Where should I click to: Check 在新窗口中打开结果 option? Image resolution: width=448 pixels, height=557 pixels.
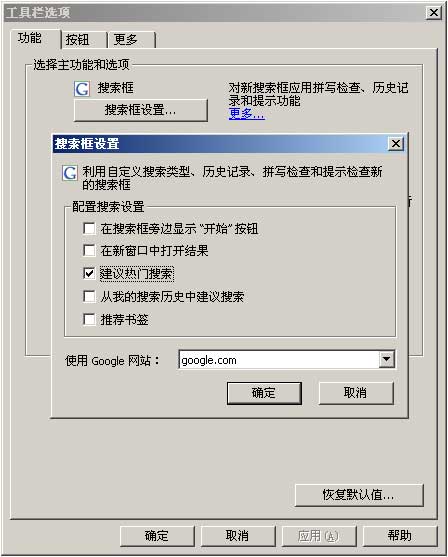tap(89, 250)
